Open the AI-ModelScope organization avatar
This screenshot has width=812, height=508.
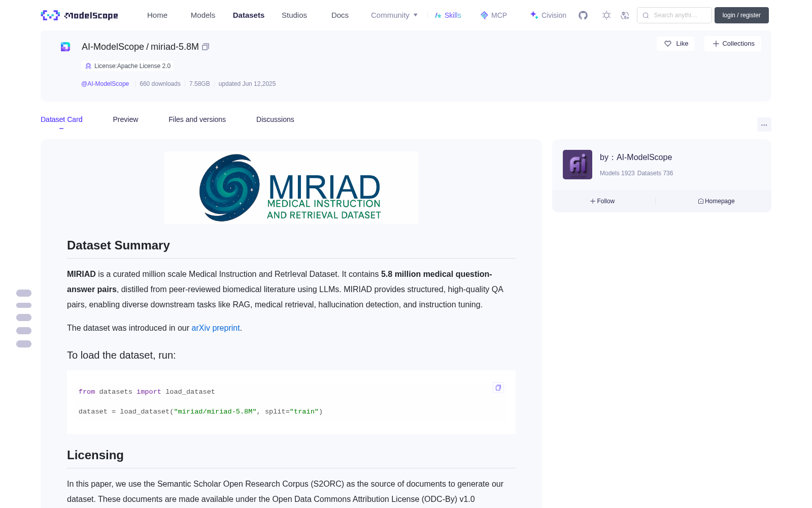point(578,165)
